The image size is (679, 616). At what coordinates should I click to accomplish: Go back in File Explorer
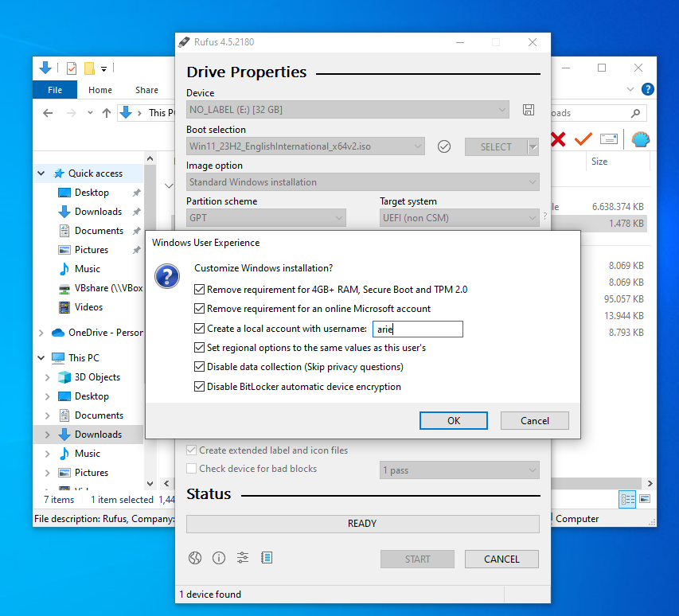coord(48,114)
